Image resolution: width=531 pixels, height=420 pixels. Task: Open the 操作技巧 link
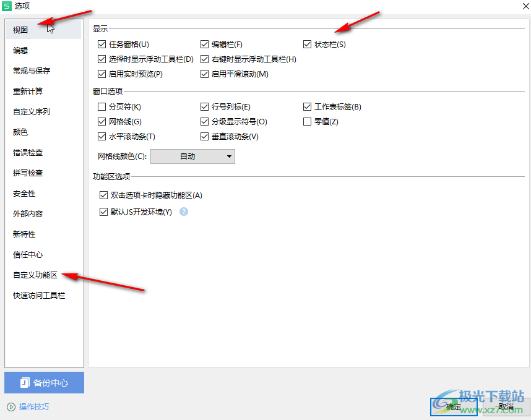tap(34, 407)
